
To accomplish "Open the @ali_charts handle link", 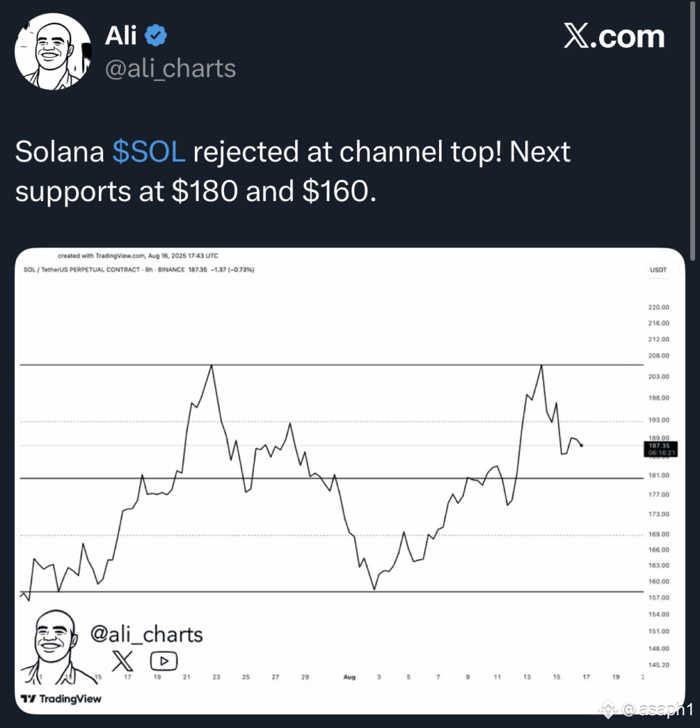I will pyautogui.click(x=171, y=69).
